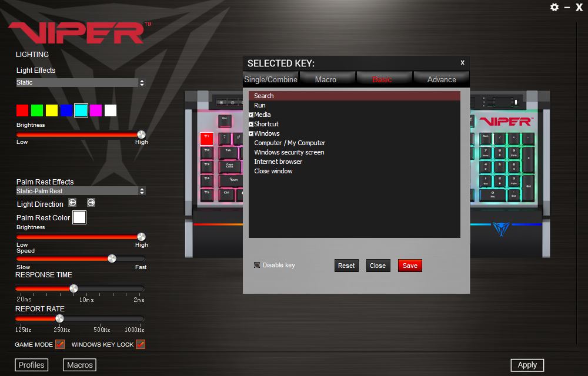The image size is (588, 376).
Task: Toggle the Game Mode checkbox
Action: click(x=59, y=344)
